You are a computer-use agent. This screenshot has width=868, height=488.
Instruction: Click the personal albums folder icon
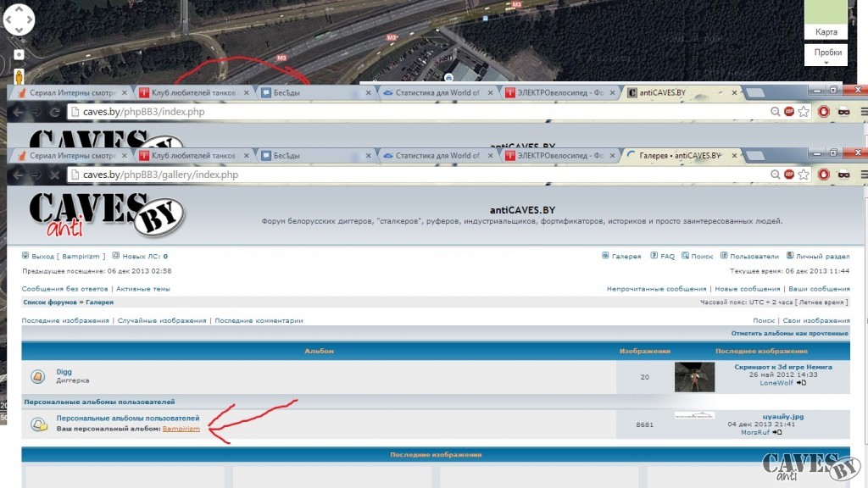point(39,424)
